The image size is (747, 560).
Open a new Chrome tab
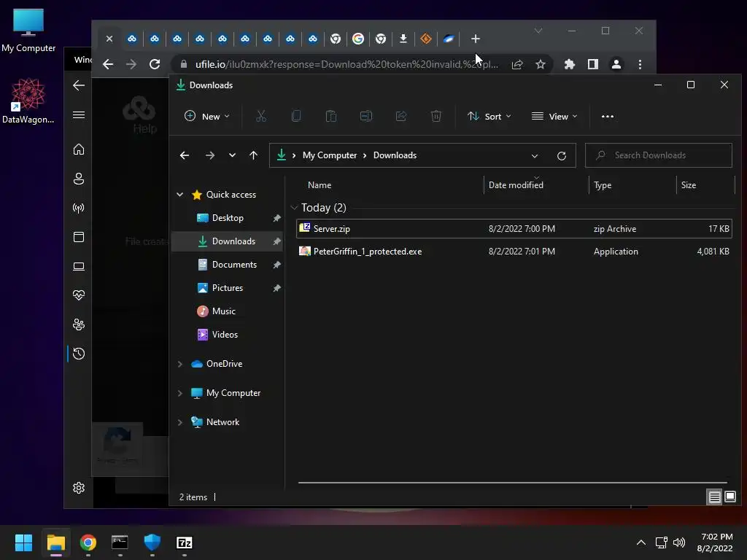tap(475, 39)
